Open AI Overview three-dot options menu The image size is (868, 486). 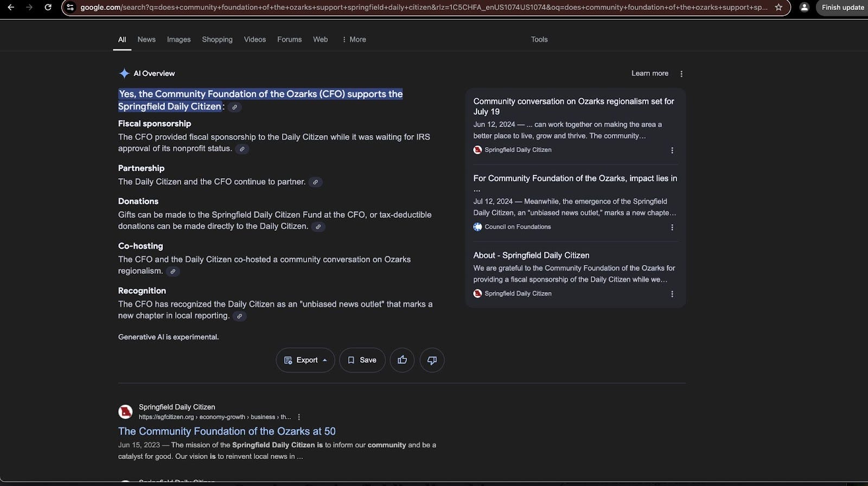(x=681, y=74)
